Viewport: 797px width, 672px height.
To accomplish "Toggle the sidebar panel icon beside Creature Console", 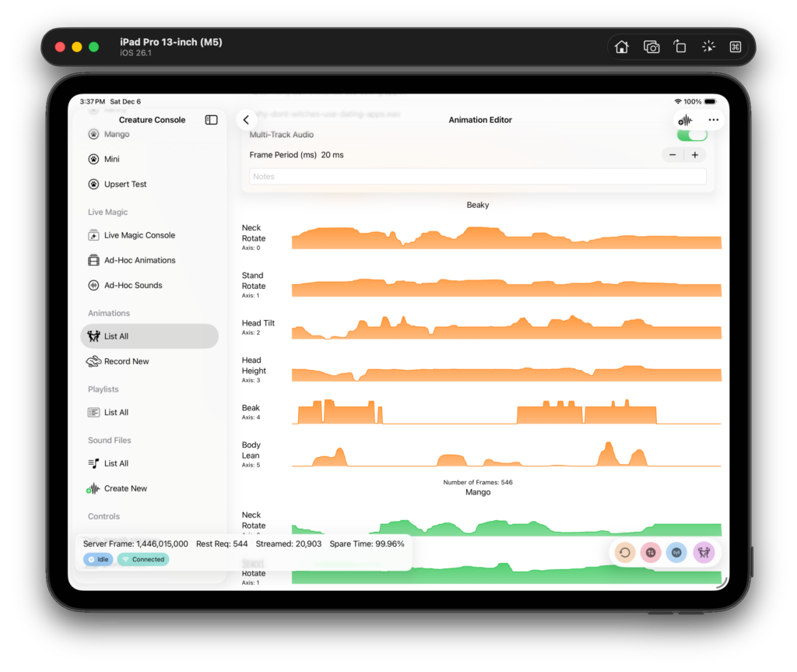I will 211,120.
